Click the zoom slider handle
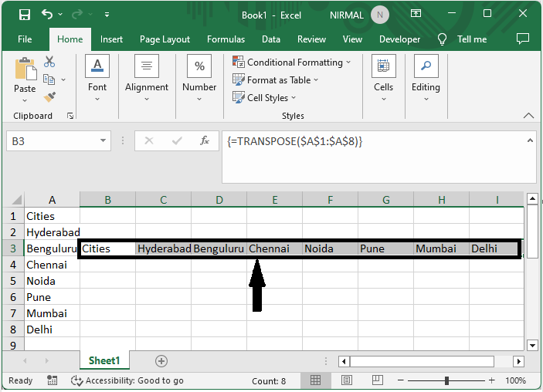Viewport: 543px width, 392px height. pos(446,380)
